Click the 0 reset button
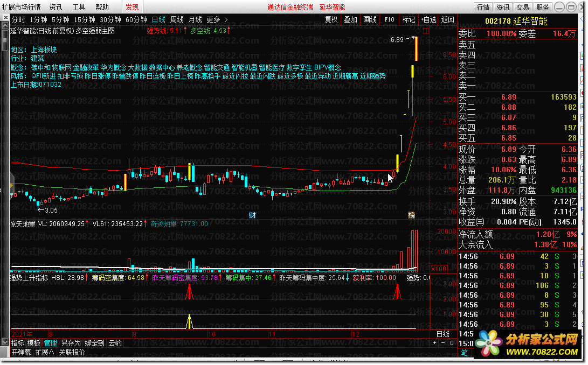 pos(452,343)
